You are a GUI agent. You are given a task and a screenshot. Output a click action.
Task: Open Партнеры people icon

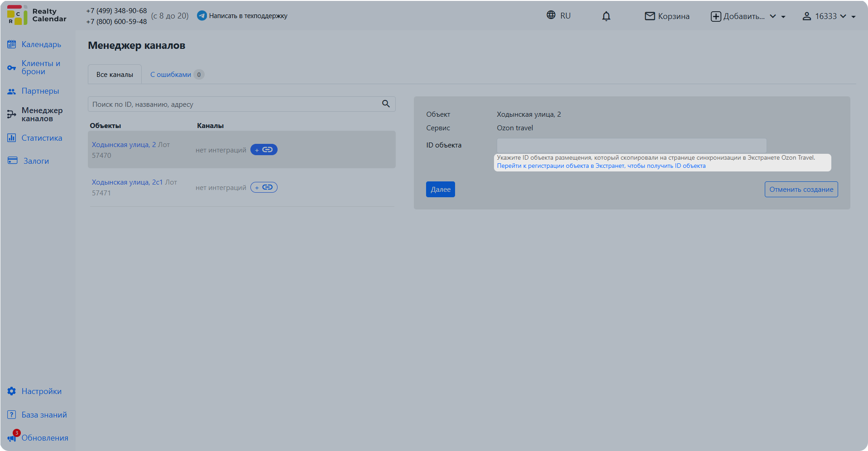pos(12,91)
